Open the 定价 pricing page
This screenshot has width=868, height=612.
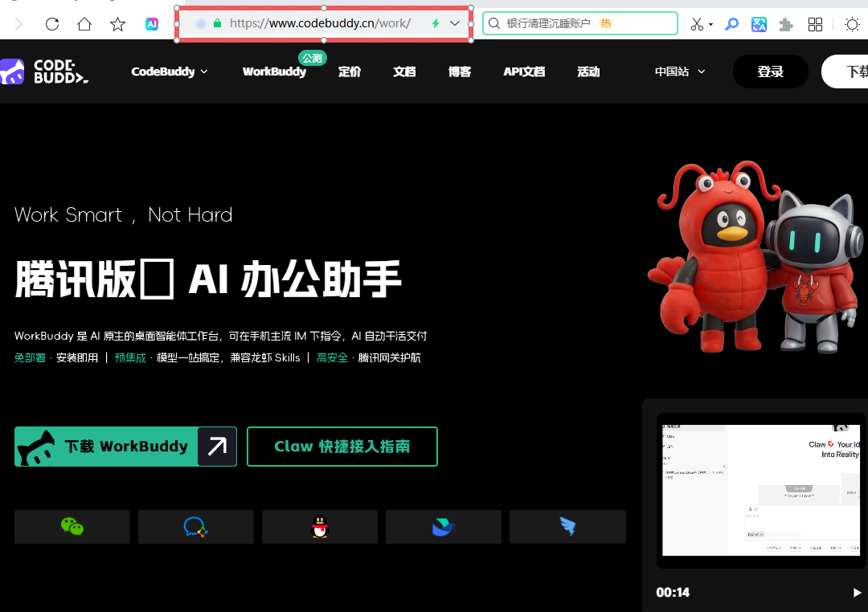(x=350, y=71)
